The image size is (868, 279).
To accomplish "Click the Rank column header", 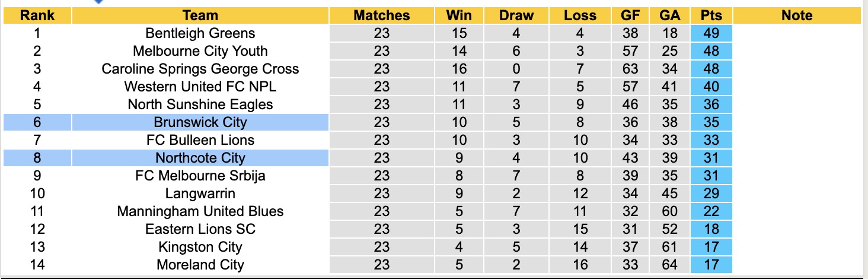I will coord(37,15).
